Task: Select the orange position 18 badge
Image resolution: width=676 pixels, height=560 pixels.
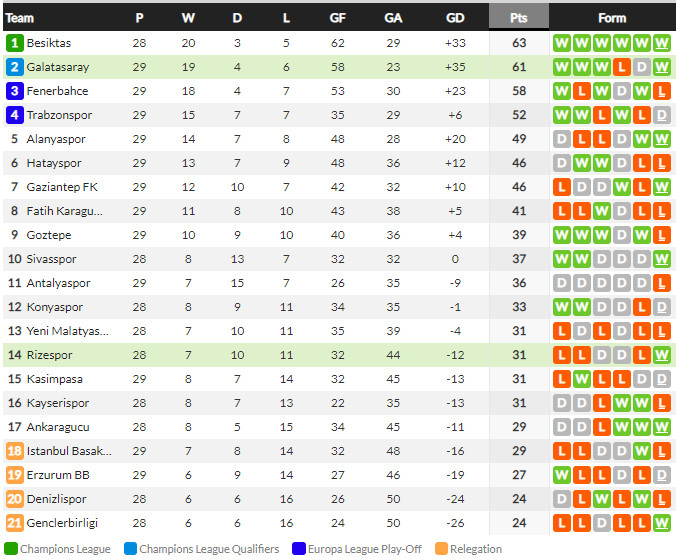Action: point(14,451)
